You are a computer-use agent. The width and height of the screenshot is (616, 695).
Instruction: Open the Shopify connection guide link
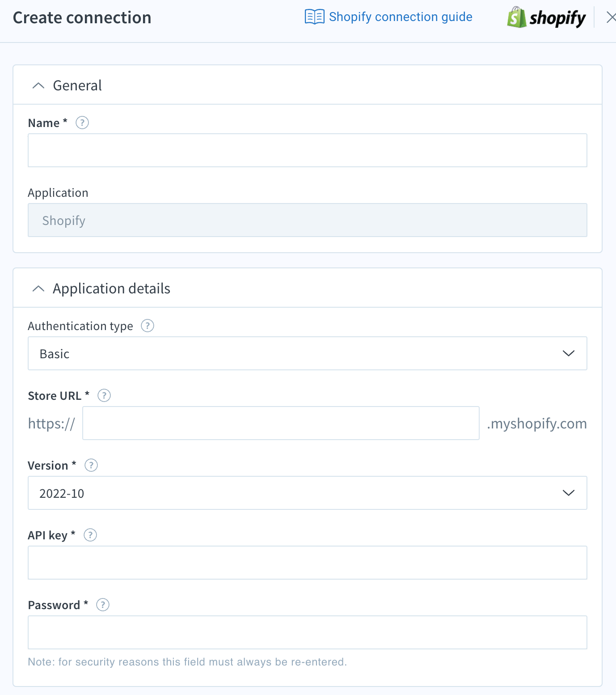tap(401, 17)
